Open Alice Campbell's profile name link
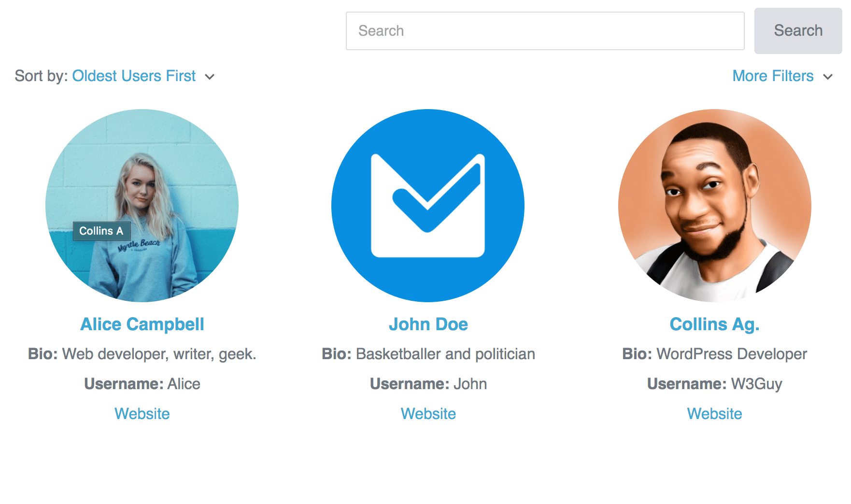 142,324
